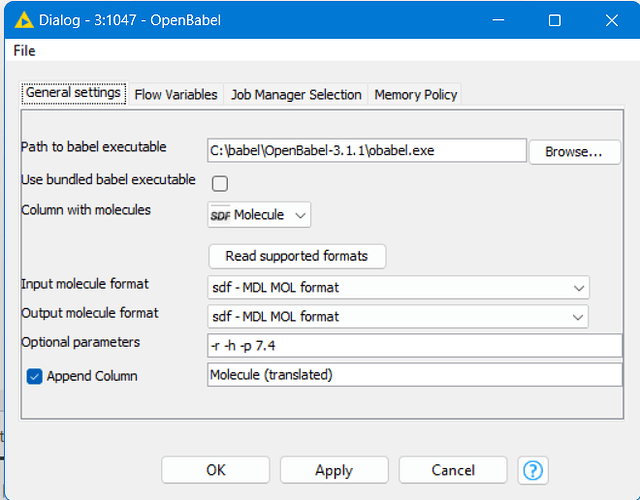Click the Browse... button

[x=574, y=152]
